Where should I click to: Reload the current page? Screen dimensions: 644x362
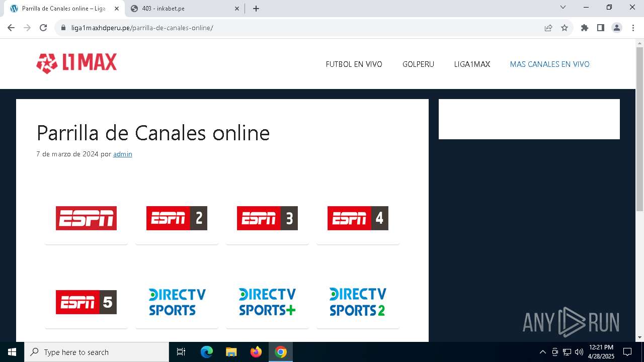click(43, 28)
